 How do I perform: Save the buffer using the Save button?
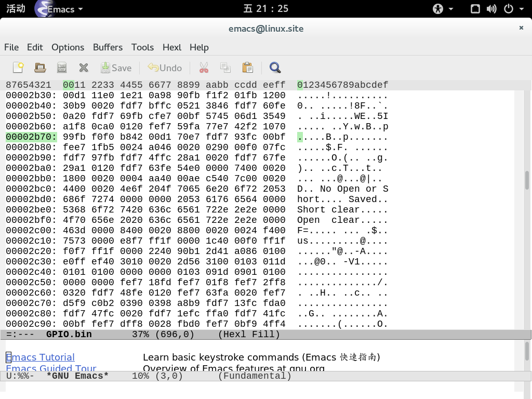click(116, 68)
